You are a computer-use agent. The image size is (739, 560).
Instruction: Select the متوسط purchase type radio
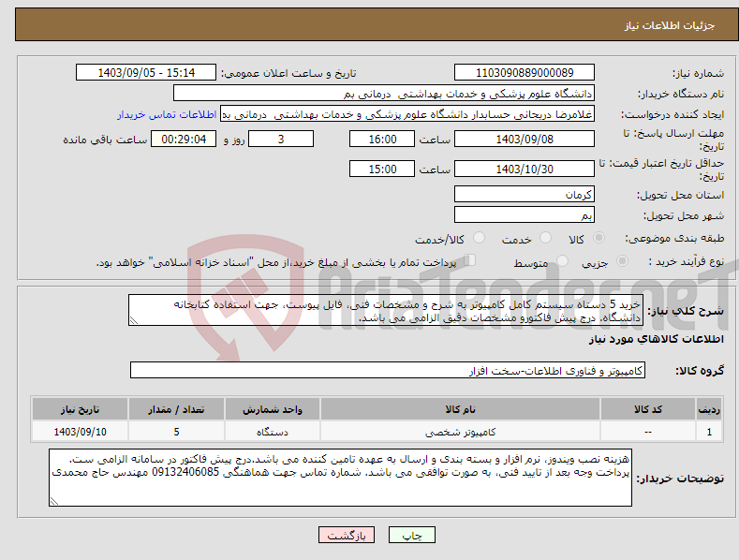(x=562, y=260)
